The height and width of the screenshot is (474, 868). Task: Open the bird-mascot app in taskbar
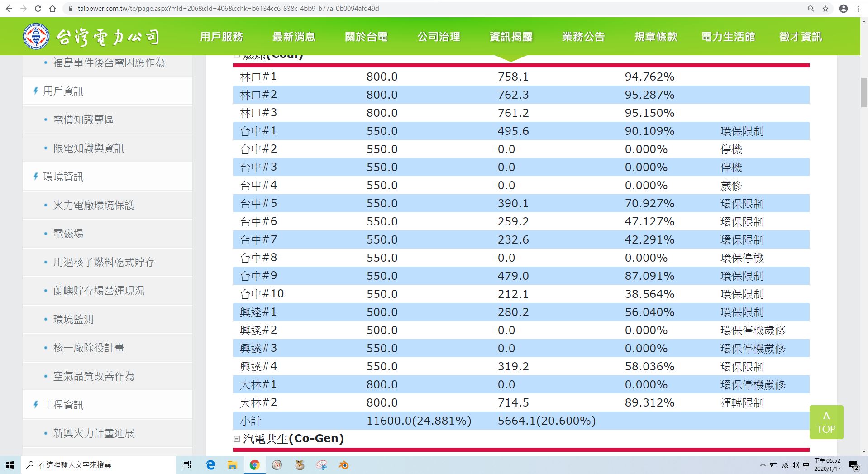pos(299,465)
